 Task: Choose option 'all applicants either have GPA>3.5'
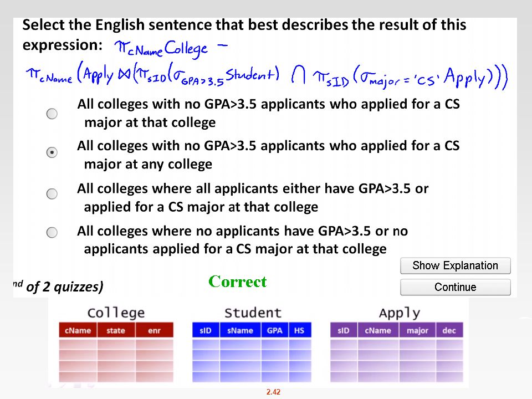coord(52,194)
